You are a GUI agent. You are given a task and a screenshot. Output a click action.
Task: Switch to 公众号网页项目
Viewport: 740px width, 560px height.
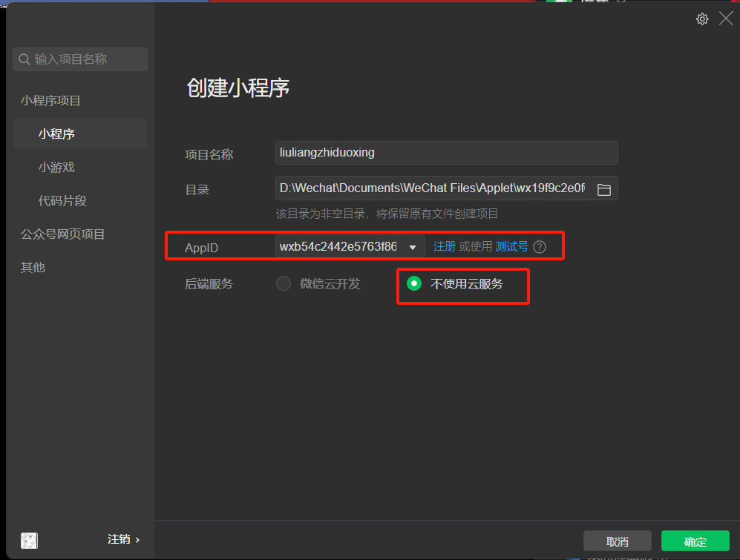click(x=62, y=234)
